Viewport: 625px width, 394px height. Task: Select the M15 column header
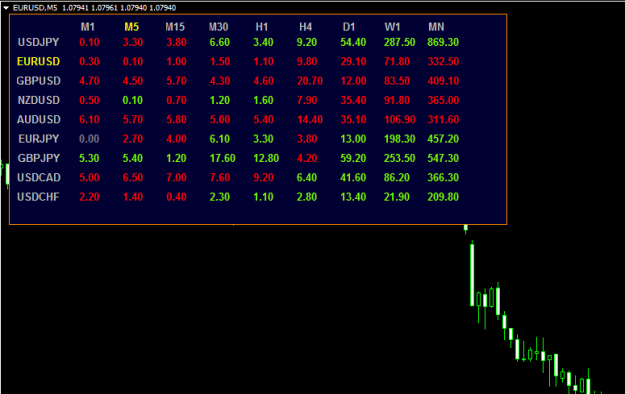(x=175, y=27)
